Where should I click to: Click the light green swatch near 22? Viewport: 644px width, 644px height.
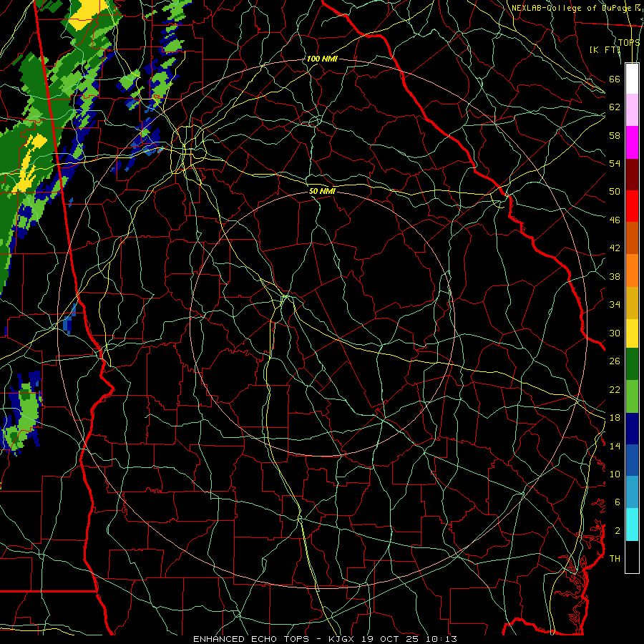coord(632,396)
